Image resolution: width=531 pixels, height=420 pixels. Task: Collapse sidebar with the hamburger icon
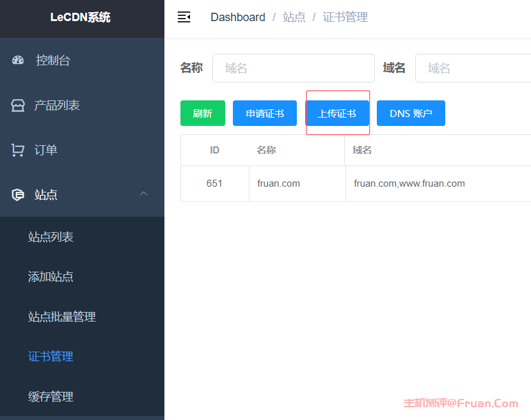pyautogui.click(x=184, y=17)
